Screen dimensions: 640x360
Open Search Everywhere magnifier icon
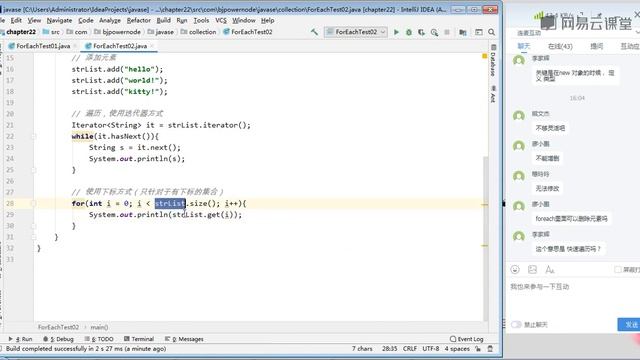(x=491, y=32)
